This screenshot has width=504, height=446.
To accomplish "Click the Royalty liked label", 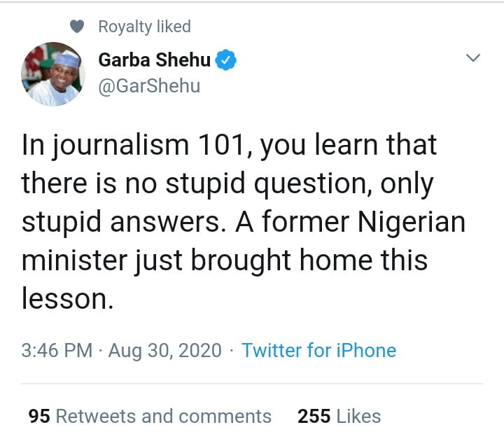I will (x=144, y=27).
